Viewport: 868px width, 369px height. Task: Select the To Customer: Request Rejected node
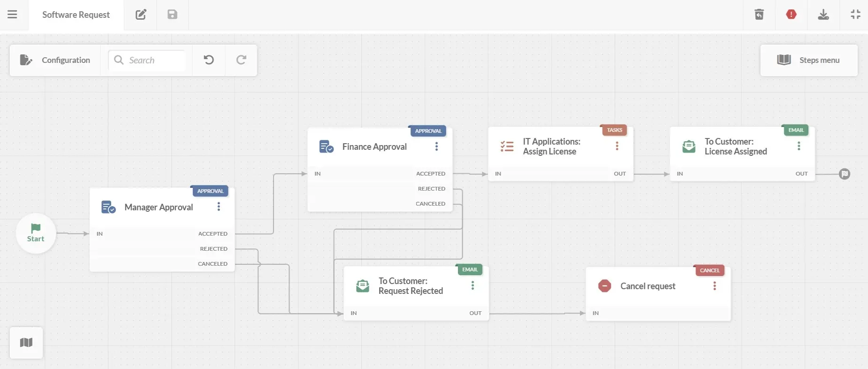(411, 286)
